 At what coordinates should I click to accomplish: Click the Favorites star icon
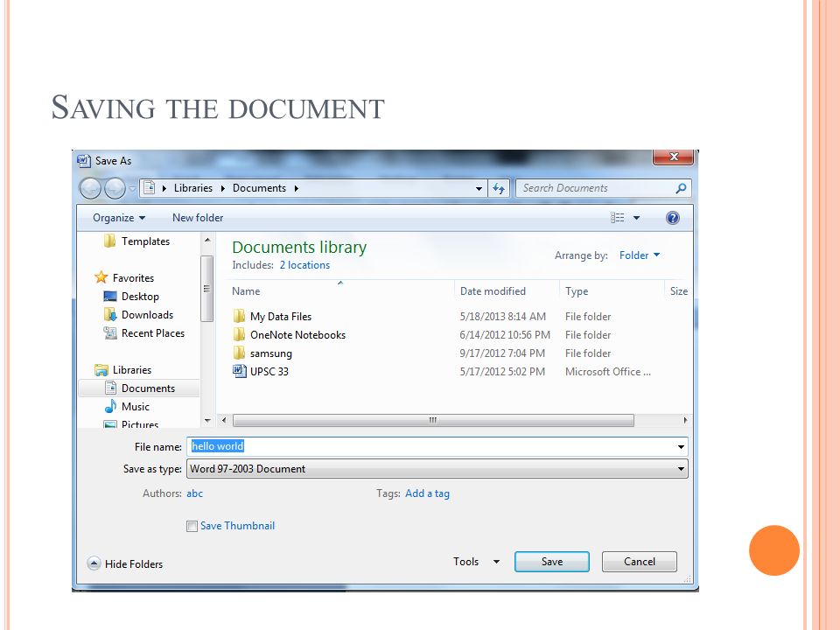click(101, 277)
